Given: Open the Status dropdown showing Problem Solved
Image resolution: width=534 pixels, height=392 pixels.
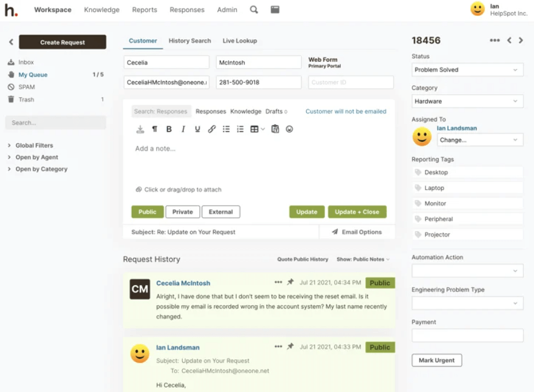Looking at the screenshot, I should click(x=467, y=70).
